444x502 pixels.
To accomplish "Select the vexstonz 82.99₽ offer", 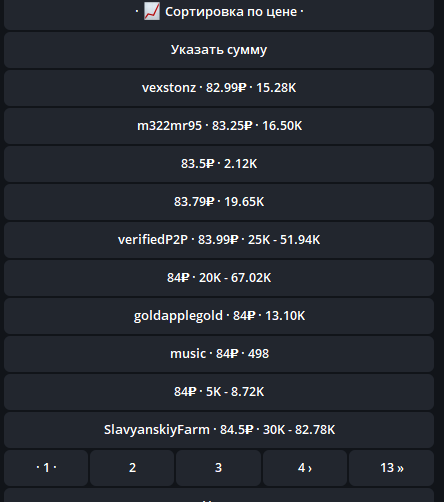I will 219,88.
